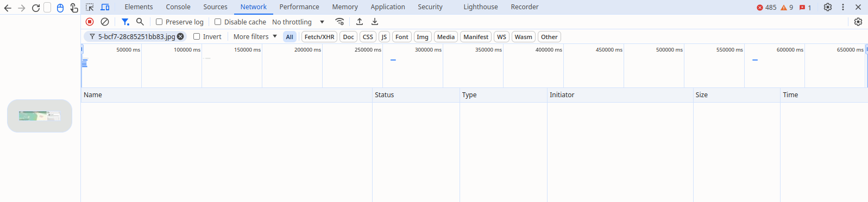This screenshot has width=868, height=202.
Task: Expand the More filters dropdown
Action: [255, 36]
